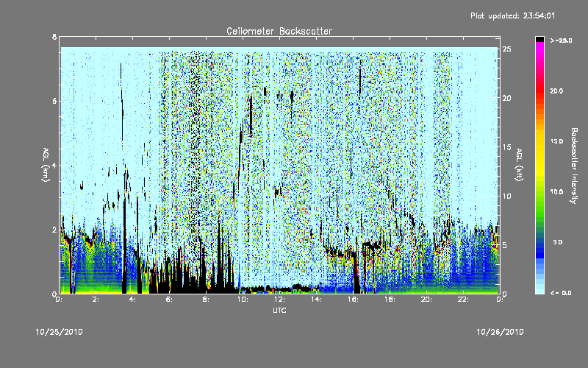Click the '2' tick on the km axis
Image resolution: width=588 pixels, height=368 pixels.
point(54,230)
